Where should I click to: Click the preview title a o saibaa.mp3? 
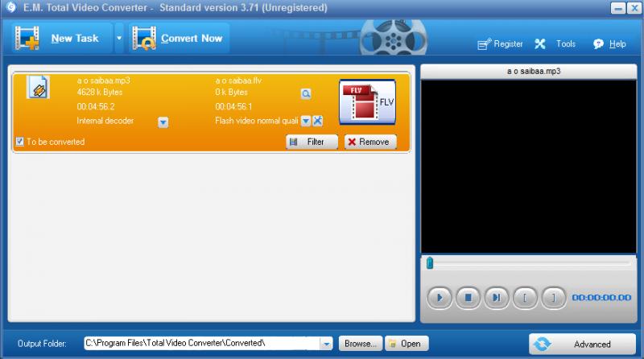(x=534, y=71)
